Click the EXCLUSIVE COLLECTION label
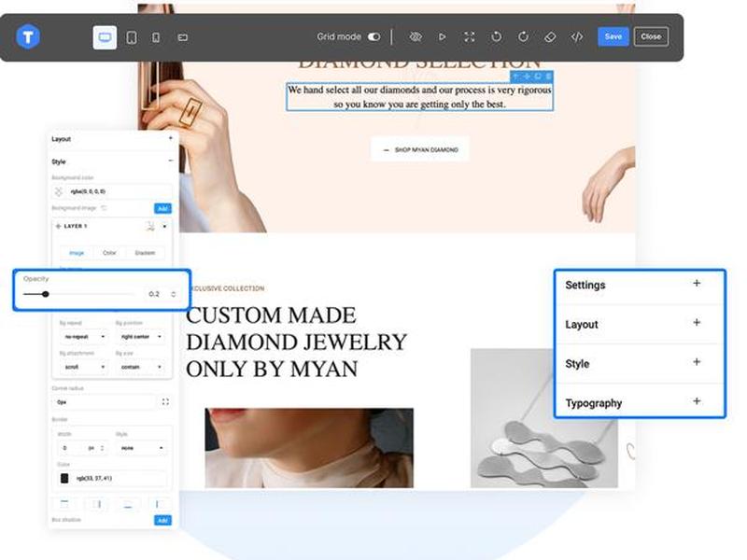This screenshot has height=560, width=747. point(227,288)
